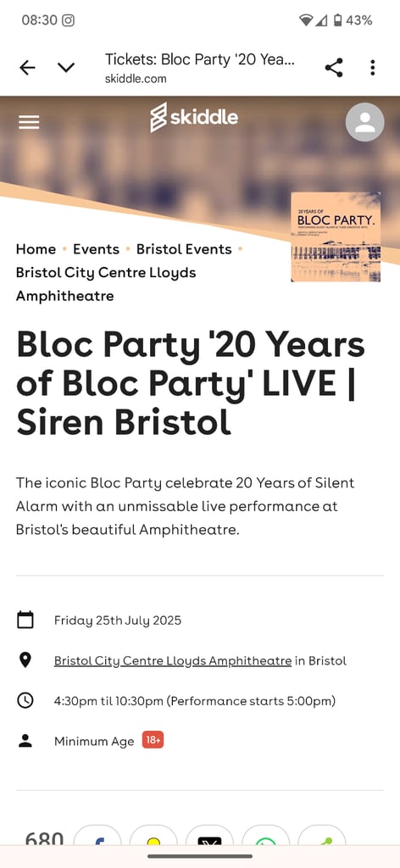The height and width of the screenshot is (868, 400).
Task: Expand the down chevron beside the back arrow
Action: 66,68
